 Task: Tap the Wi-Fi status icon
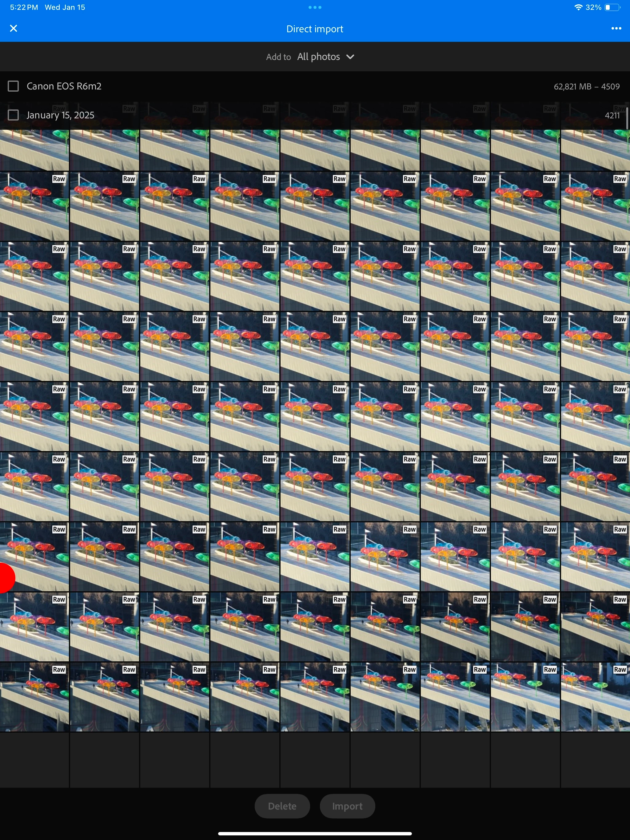(x=578, y=7)
